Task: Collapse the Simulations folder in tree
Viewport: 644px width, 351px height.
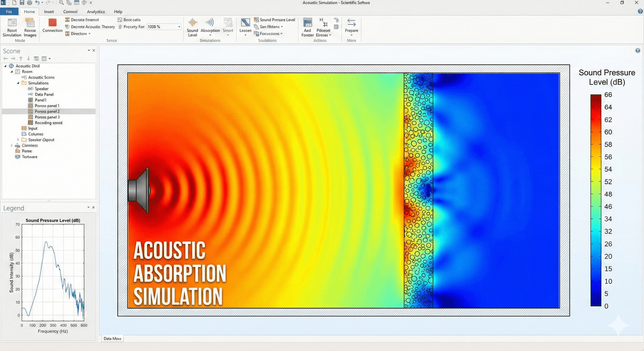Action: click(x=18, y=83)
